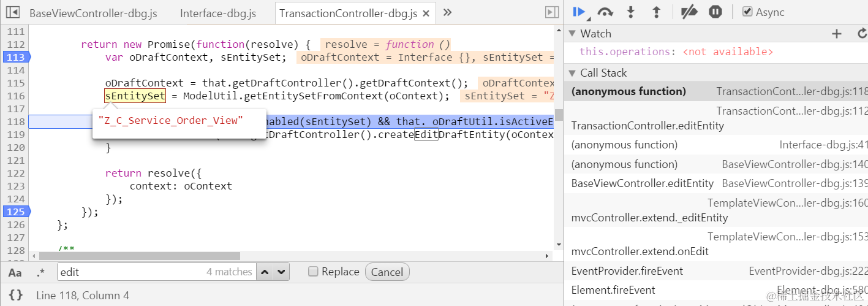Pretty print the source with braces icon

(15, 296)
